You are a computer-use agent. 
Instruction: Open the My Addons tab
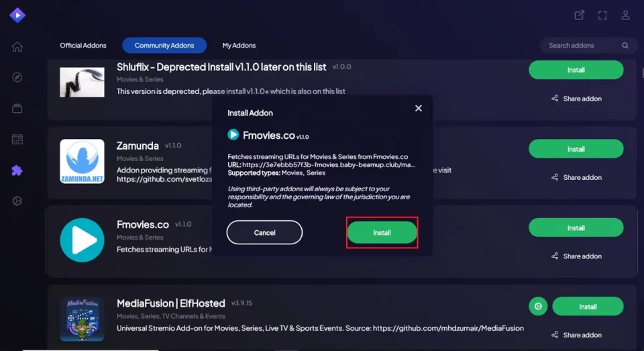[x=239, y=45]
